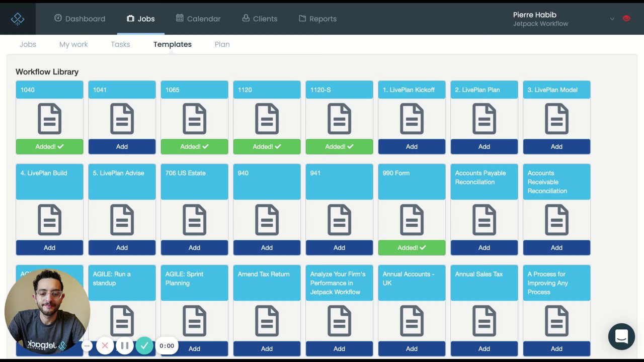Cancel the recording with the red X
This screenshot has width=644, height=362.
tap(105, 345)
